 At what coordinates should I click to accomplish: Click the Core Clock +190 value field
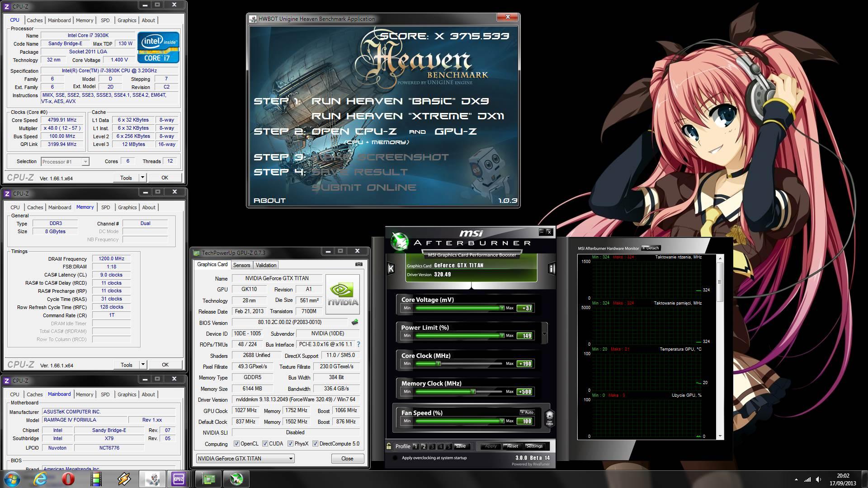click(525, 364)
